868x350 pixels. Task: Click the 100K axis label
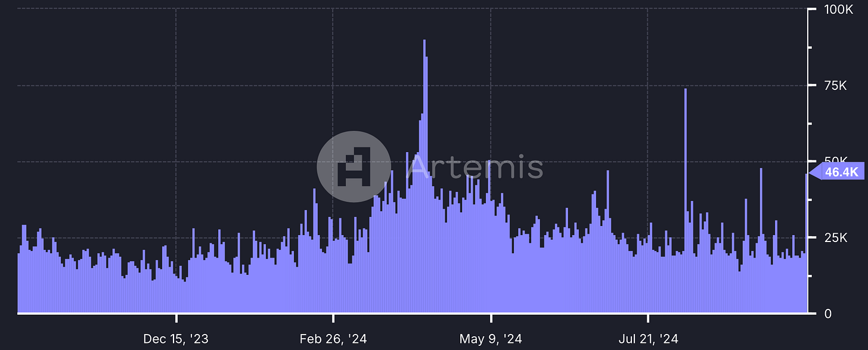click(x=838, y=10)
